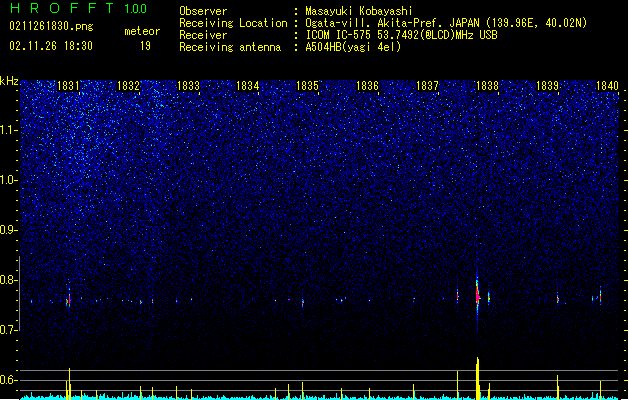Click the tallest yellow power spike near 1838

477,378
